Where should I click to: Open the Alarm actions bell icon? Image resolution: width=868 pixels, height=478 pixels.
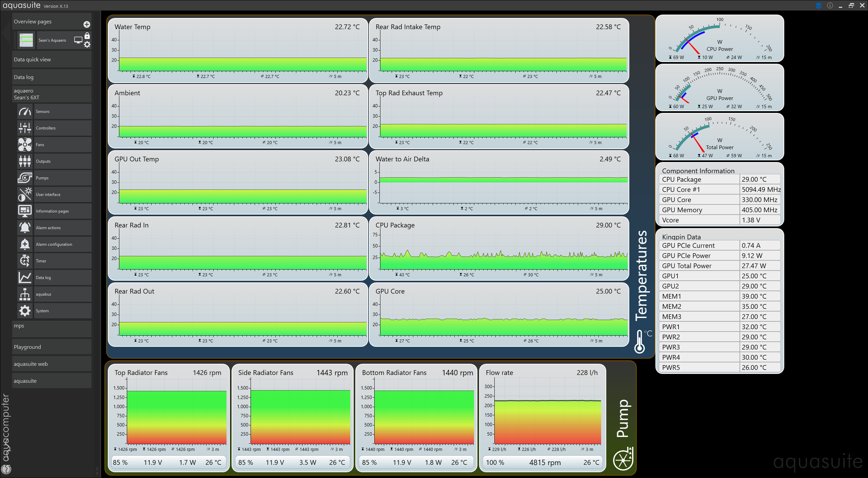coord(25,228)
